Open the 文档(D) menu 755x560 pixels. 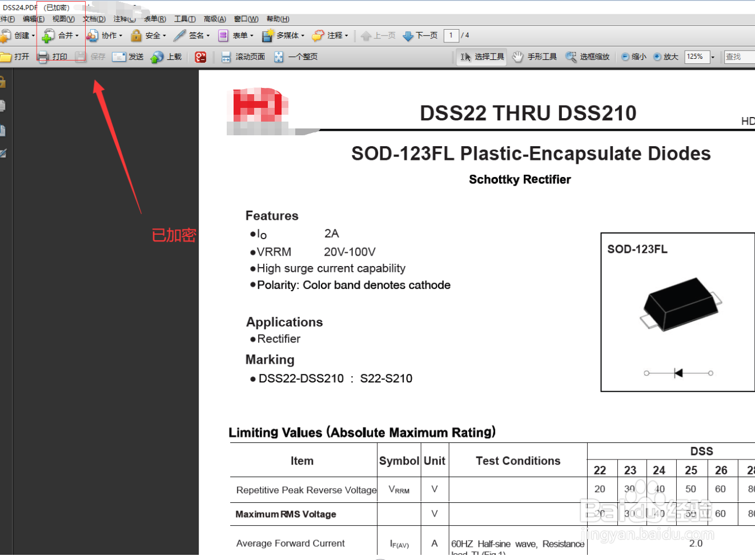click(x=94, y=19)
